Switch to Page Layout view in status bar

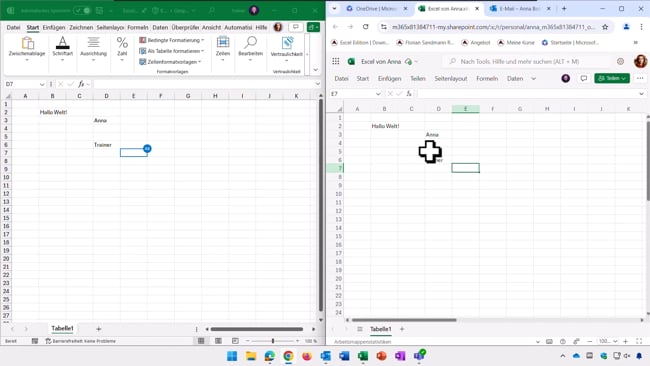tap(218, 341)
